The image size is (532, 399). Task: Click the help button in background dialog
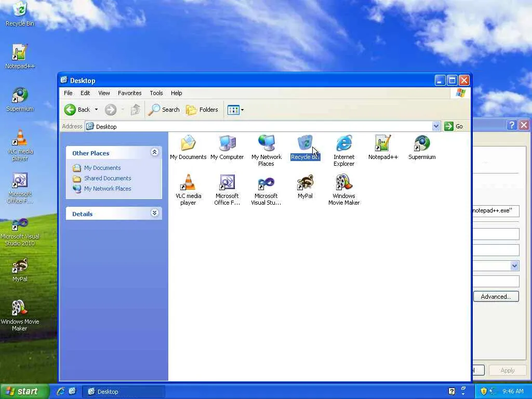click(x=512, y=125)
